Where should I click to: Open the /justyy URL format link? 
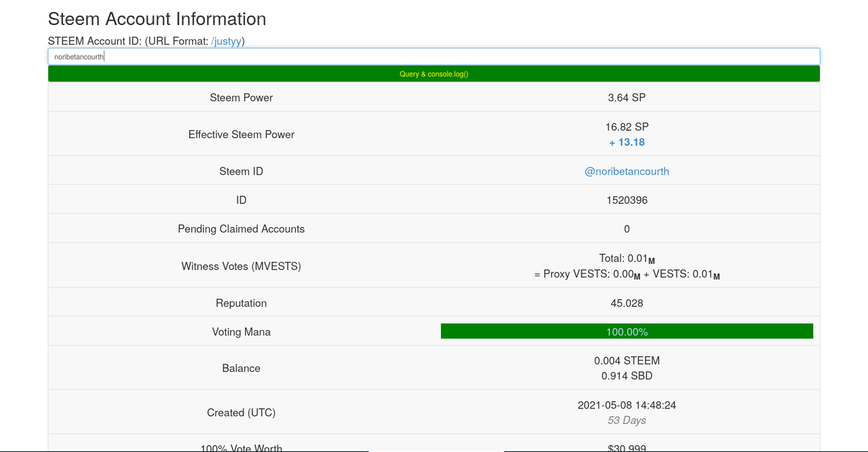click(226, 41)
